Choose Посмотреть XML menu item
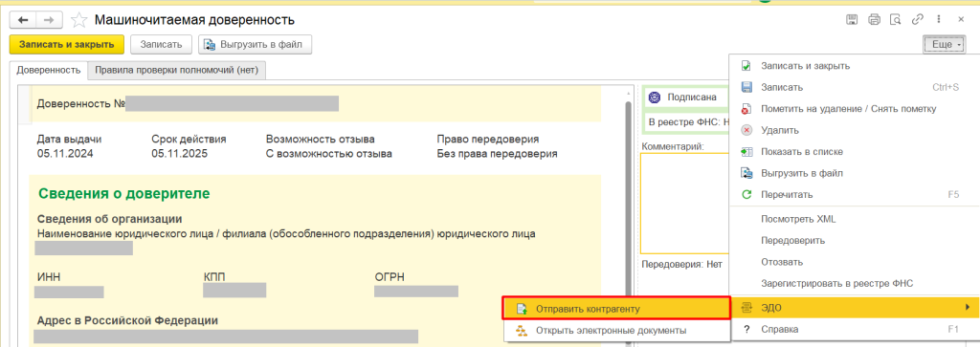 pos(854,219)
